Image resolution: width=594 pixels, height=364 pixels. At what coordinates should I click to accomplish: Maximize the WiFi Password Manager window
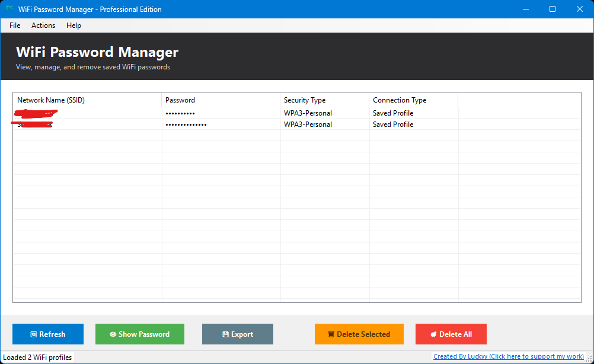(553, 9)
